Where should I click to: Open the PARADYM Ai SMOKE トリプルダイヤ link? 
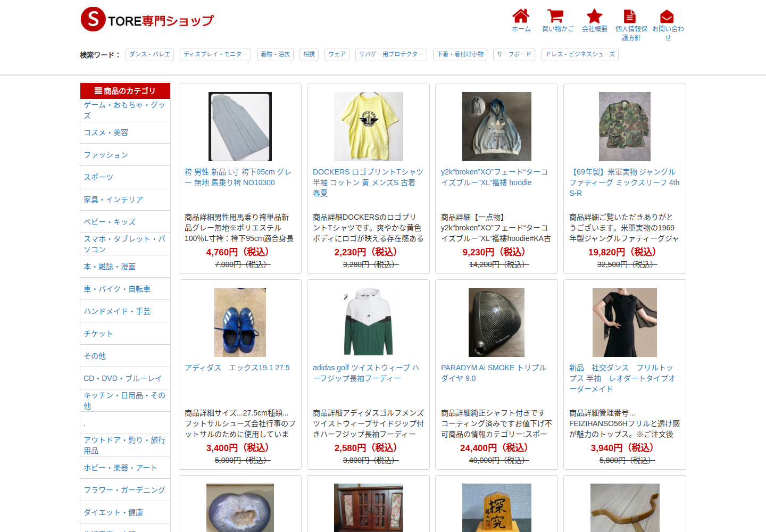(x=494, y=373)
